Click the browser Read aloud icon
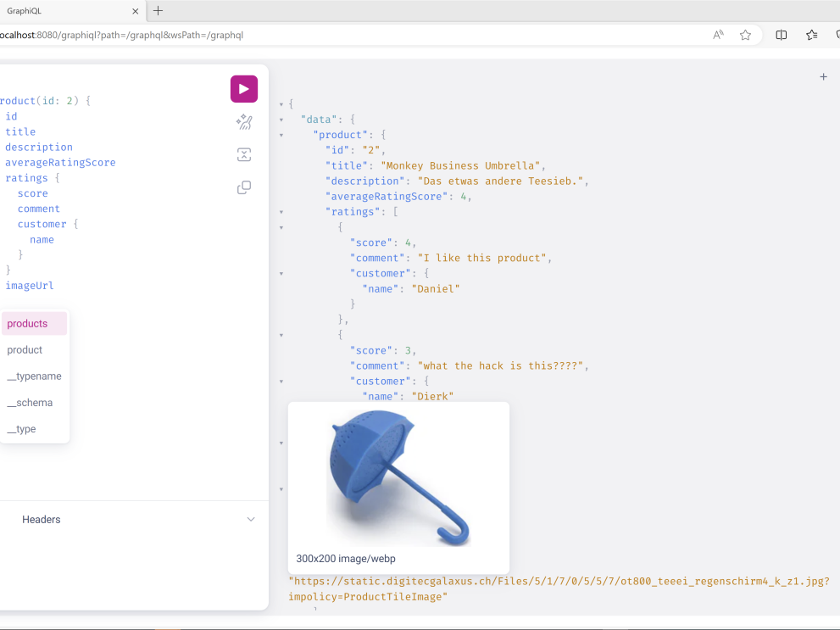Viewport: 840px width, 630px height. pyautogui.click(x=718, y=35)
